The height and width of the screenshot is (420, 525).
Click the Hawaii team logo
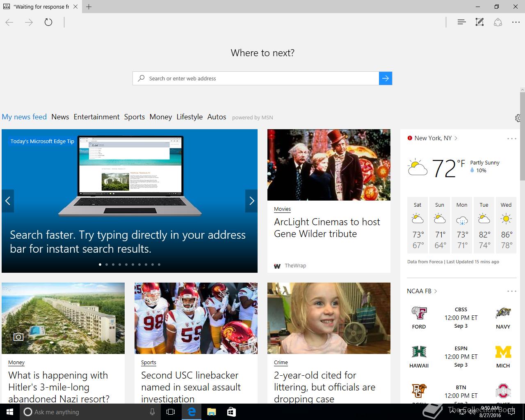419,352
